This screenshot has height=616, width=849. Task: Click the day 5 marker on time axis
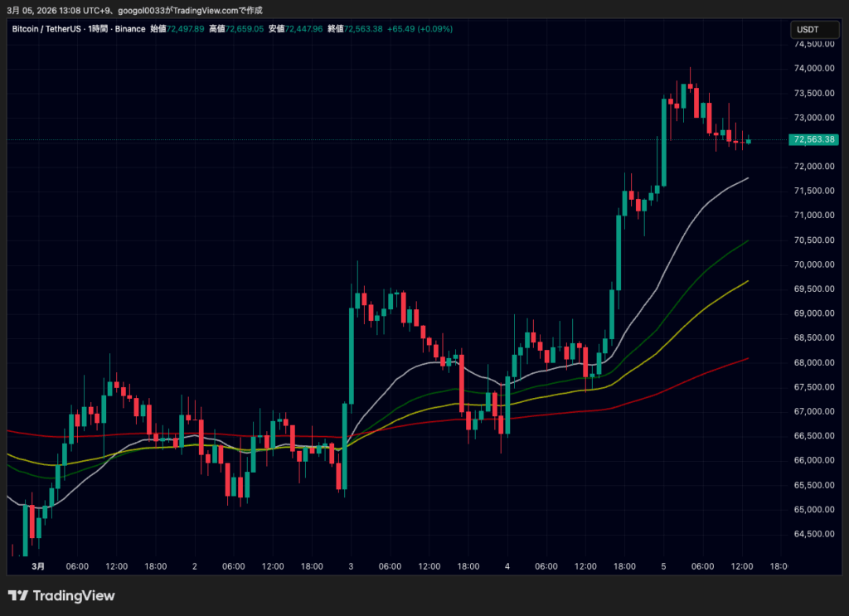coord(663,566)
